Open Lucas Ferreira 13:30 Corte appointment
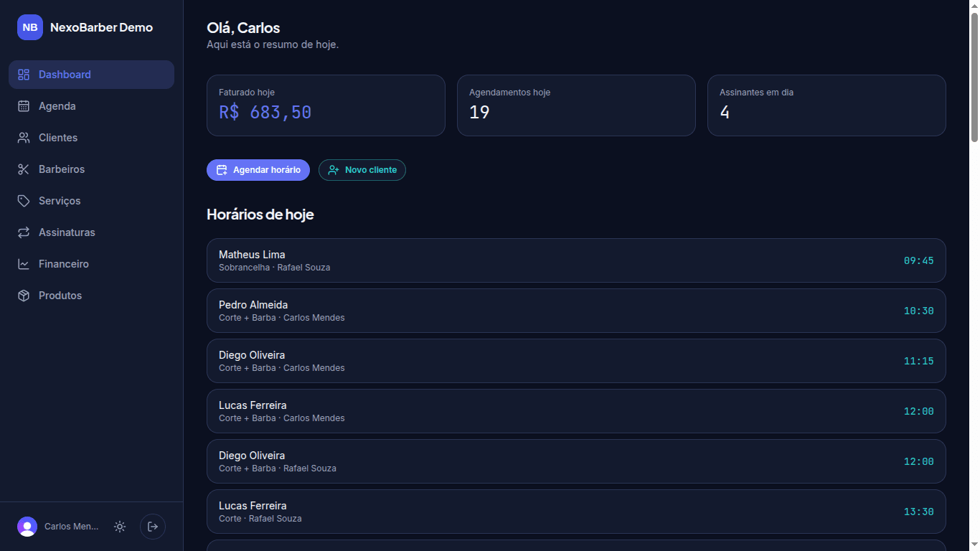 [x=576, y=512]
